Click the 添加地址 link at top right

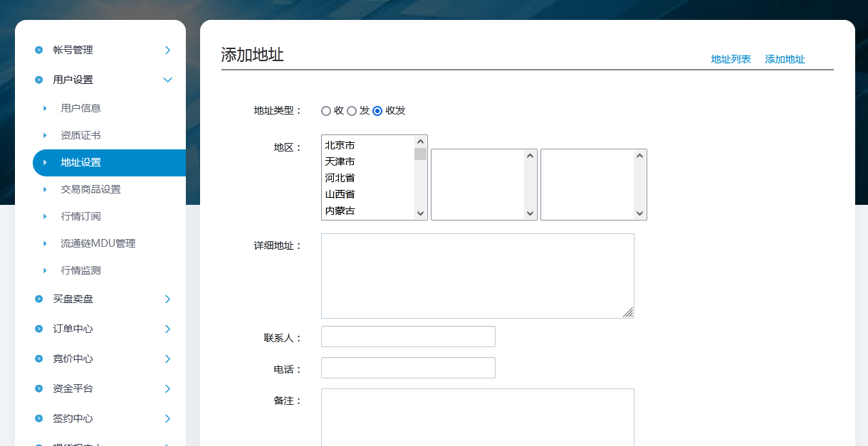785,59
